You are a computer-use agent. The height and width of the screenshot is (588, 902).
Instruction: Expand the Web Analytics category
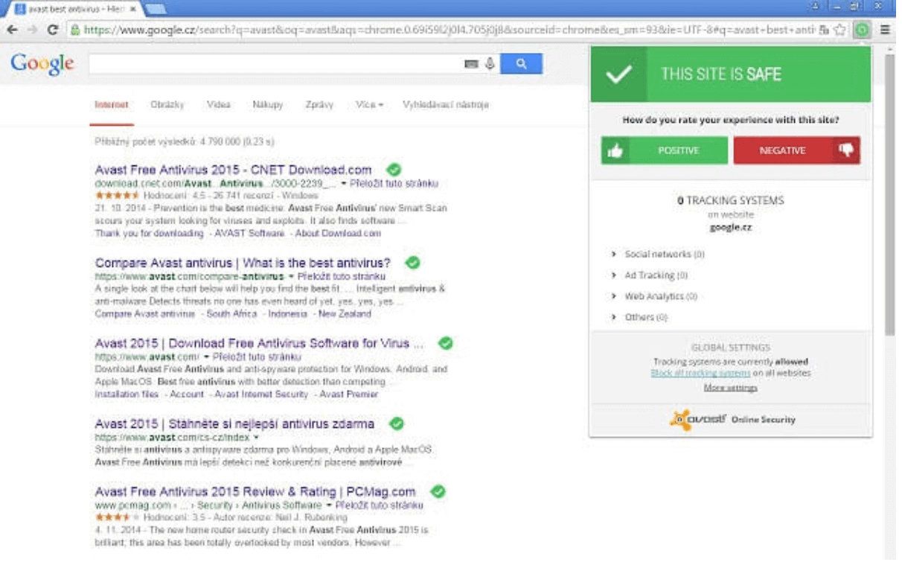click(x=653, y=296)
